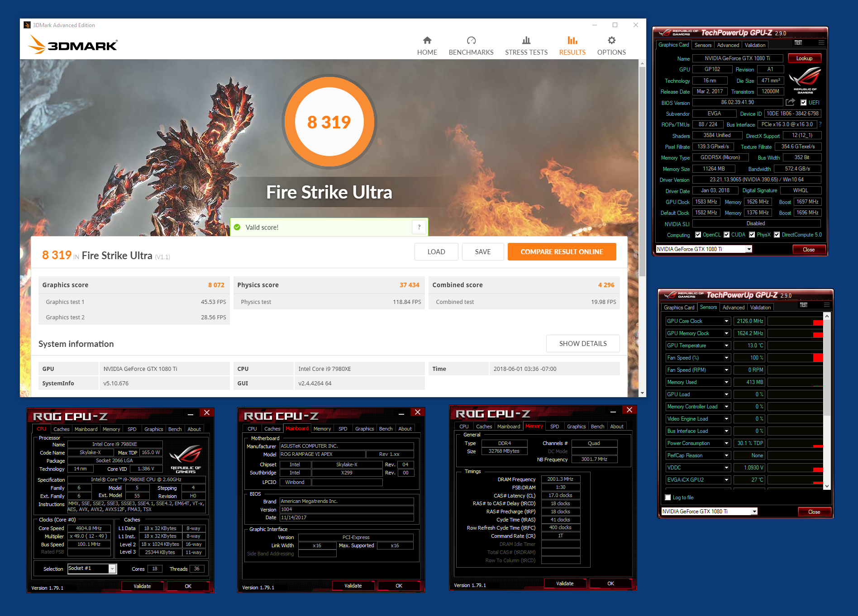The image size is (858, 616).
Task: Click the GPU-Z Sensors list scrollbar thumb
Action: pos(827,367)
